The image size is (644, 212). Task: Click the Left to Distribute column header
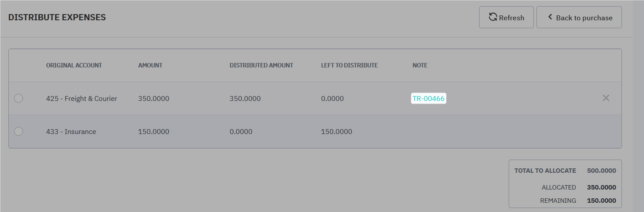point(350,65)
